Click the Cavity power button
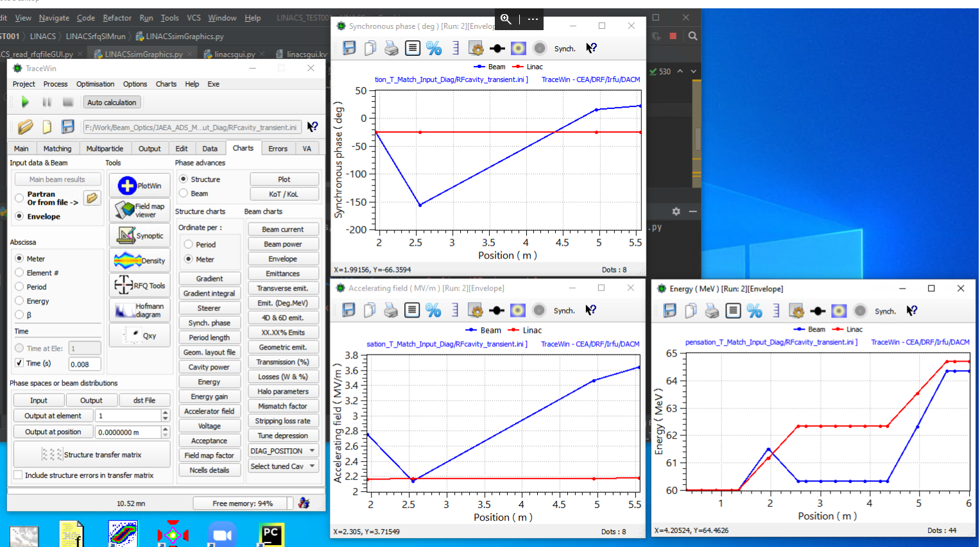Screen dimensions: 980x547 pos(209,367)
